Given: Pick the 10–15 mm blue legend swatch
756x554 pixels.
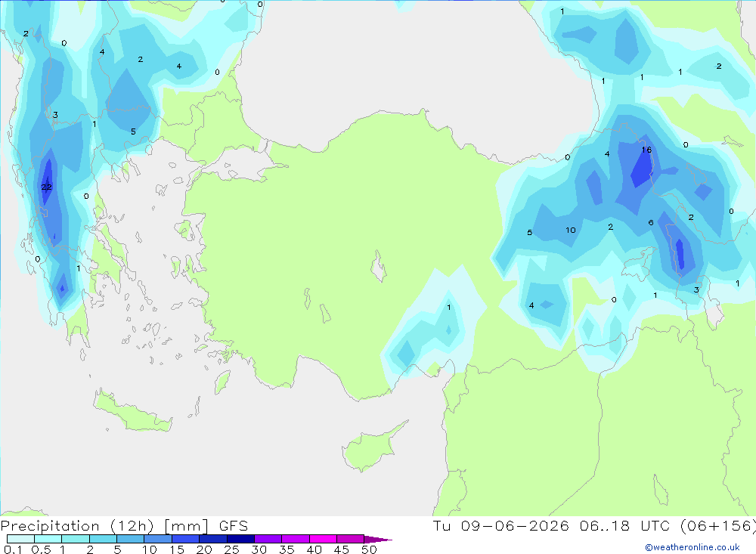Looking at the screenshot, I should [x=158, y=539].
